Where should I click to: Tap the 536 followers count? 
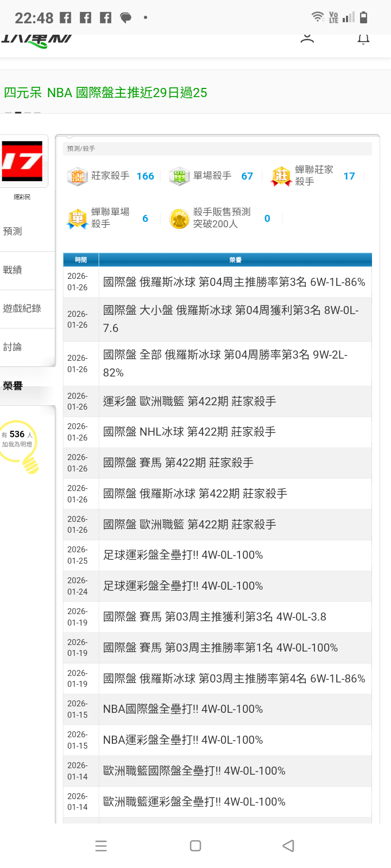point(17,435)
